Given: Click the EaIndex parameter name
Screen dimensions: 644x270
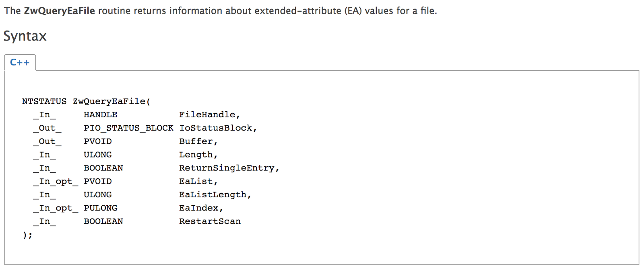Looking at the screenshot, I should 199,208.
